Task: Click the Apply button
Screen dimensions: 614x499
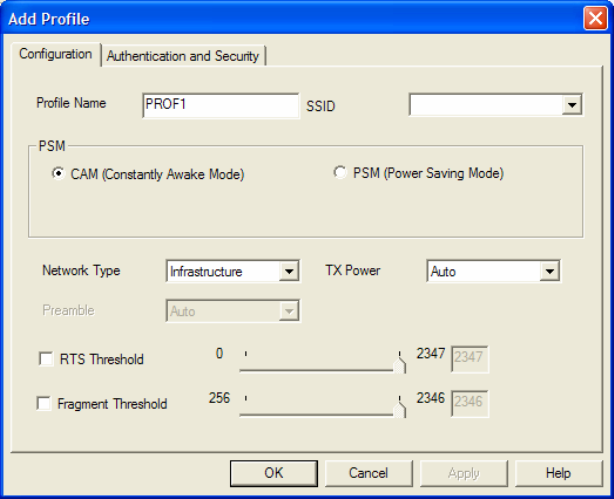Action: pos(463,473)
